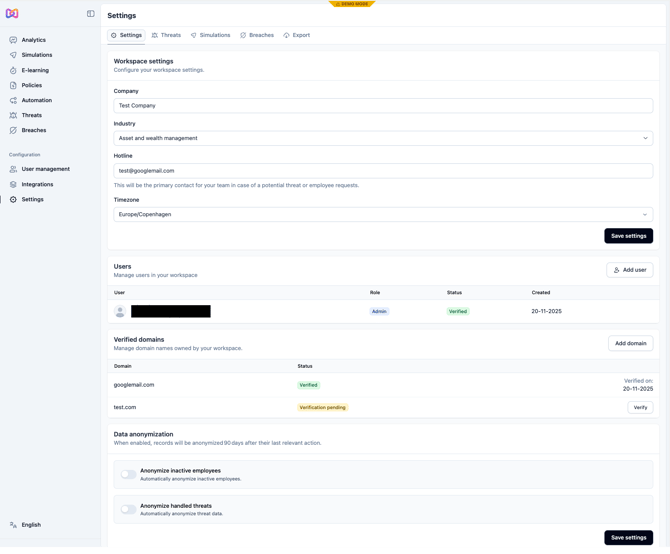Open Simulations via its sidebar icon
Viewport: 670px width, 554px height.
[13, 55]
